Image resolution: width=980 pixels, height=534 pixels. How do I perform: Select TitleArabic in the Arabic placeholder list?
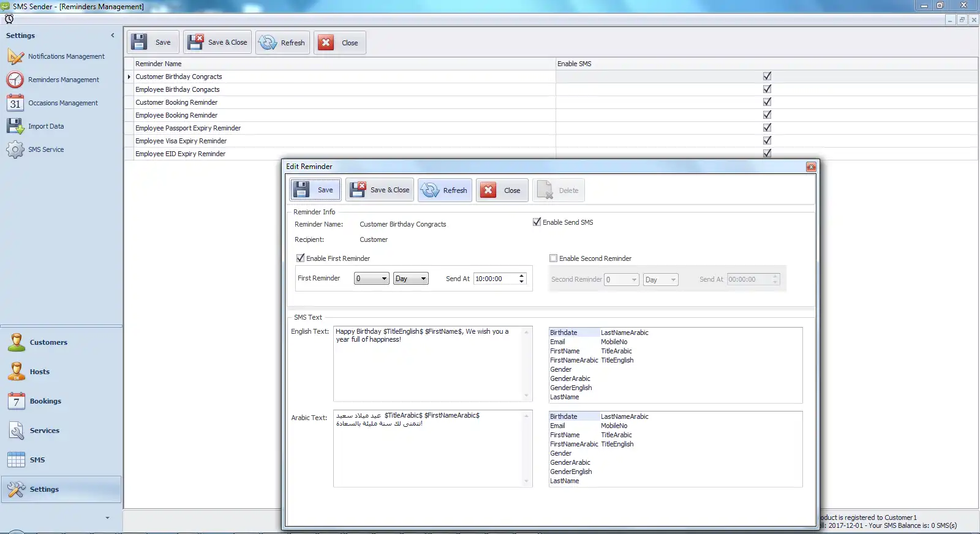pos(616,435)
